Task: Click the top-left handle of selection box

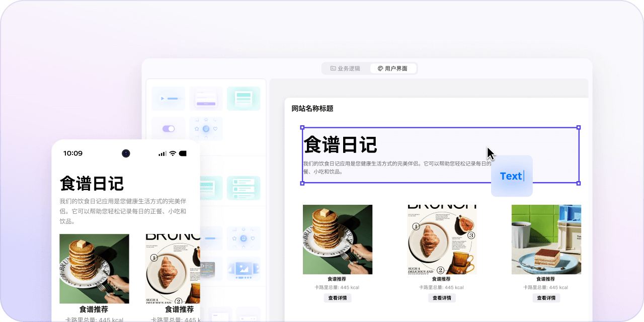Action: point(302,128)
